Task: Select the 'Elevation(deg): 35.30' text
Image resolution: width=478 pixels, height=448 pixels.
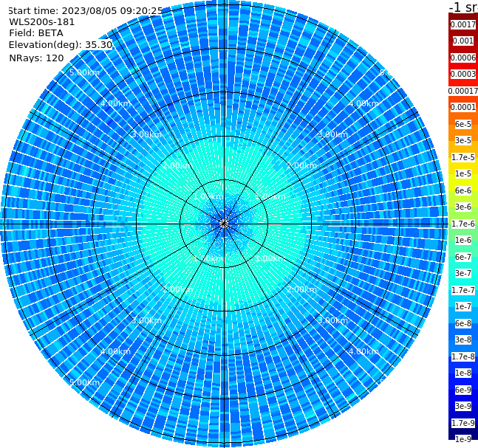Action: [x=61, y=45]
